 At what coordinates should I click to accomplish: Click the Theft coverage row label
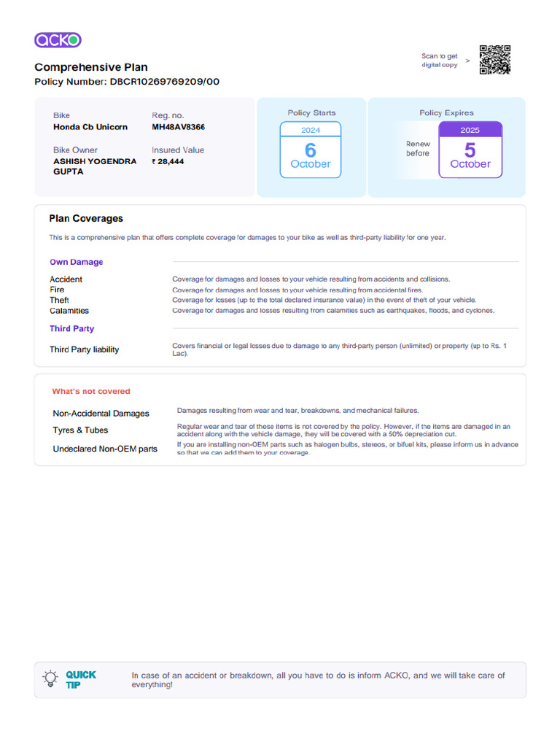pyautogui.click(x=59, y=300)
